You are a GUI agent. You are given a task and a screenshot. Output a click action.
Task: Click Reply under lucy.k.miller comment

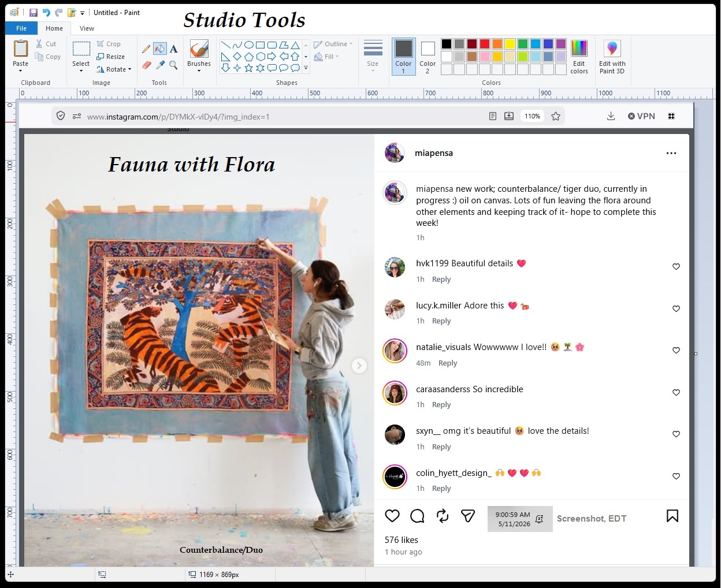coord(441,321)
